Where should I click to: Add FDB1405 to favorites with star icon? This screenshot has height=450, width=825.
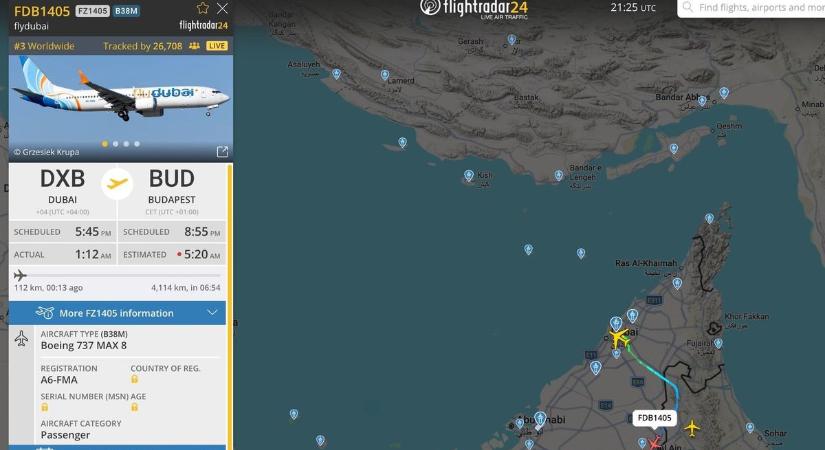(x=203, y=8)
